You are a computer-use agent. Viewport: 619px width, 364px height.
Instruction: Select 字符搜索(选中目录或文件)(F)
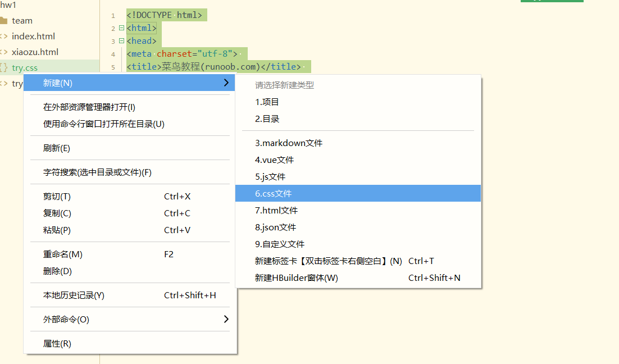coord(97,172)
